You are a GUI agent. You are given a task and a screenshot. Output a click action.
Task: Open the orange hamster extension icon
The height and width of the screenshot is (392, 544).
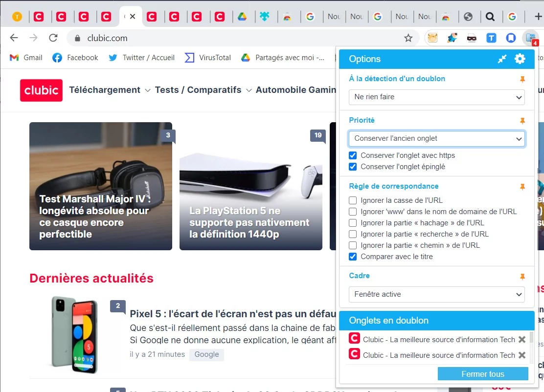click(432, 38)
